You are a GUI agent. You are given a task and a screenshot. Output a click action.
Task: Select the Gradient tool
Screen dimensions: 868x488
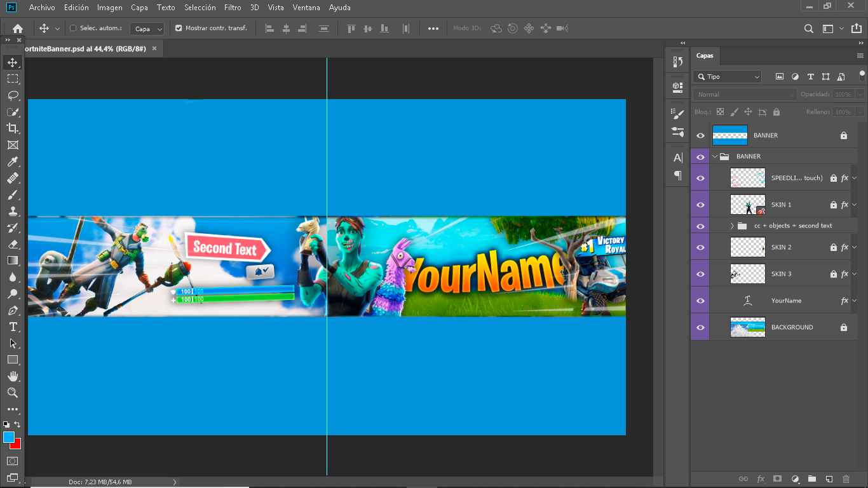click(x=13, y=261)
